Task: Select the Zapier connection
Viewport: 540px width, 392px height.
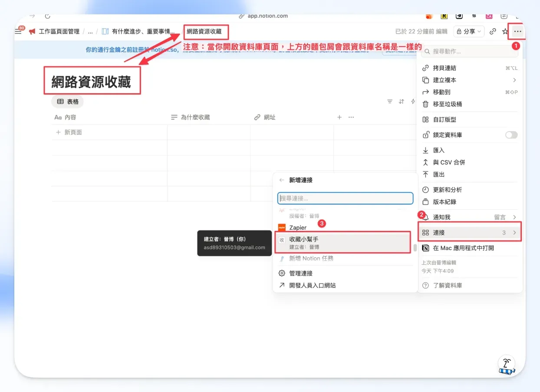Action: tap(343, 227)
